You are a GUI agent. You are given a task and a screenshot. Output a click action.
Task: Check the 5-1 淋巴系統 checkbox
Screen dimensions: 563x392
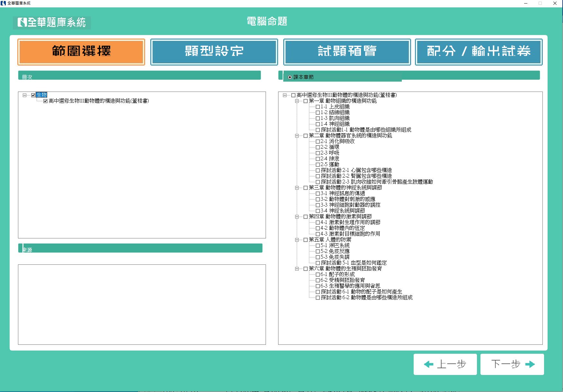(x=318, y=245)
